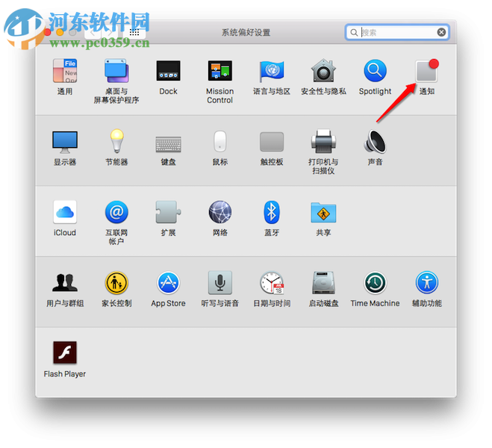This screenshot has width=492, height=448.
Task: Click the search magnifier icon
Action: click(354, 32)
